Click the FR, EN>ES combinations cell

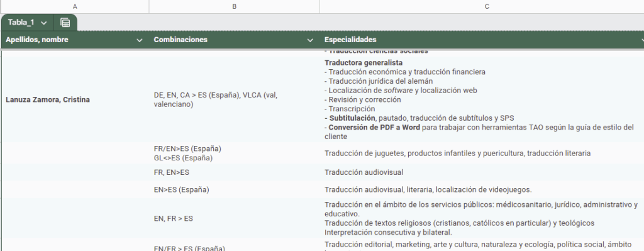(x=235, y=172)
